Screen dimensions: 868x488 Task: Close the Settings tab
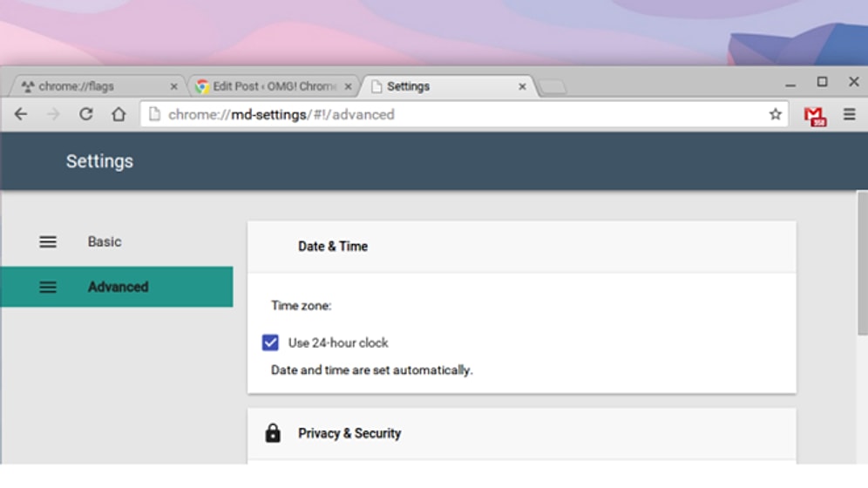click(523, 87)
